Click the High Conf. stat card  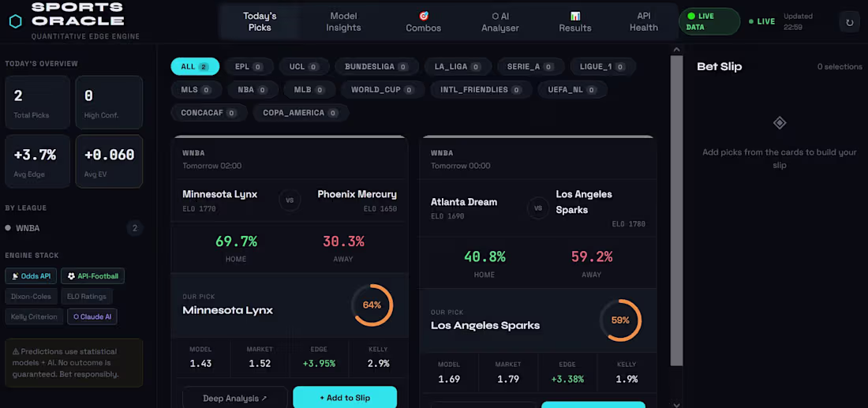click(109, 103)
